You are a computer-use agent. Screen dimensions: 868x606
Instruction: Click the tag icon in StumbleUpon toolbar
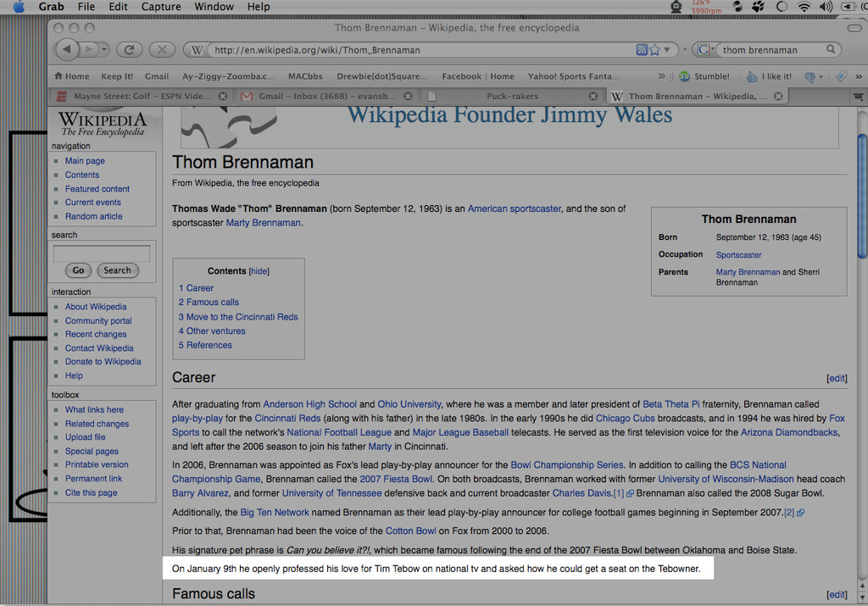(x=842, y=76)
